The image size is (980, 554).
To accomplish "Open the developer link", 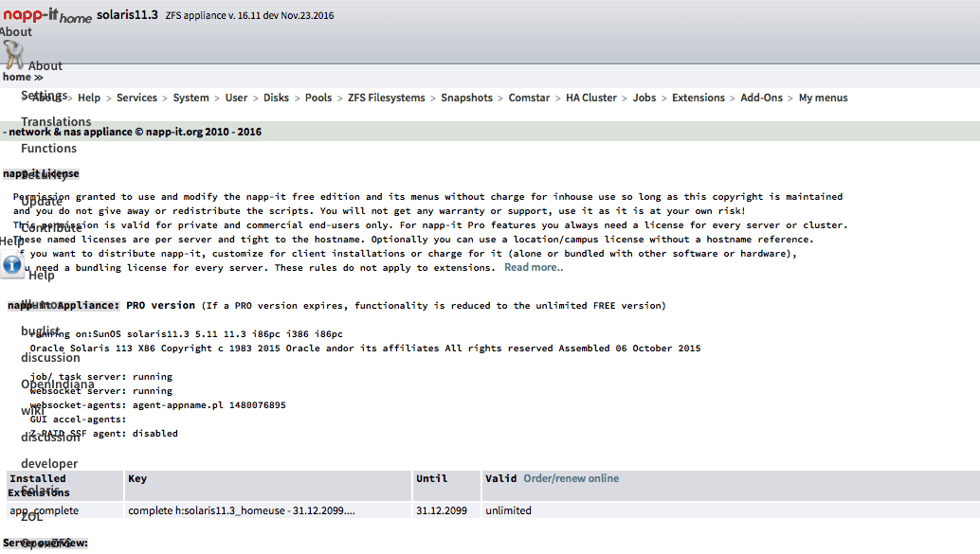I will tap(49, 463).
